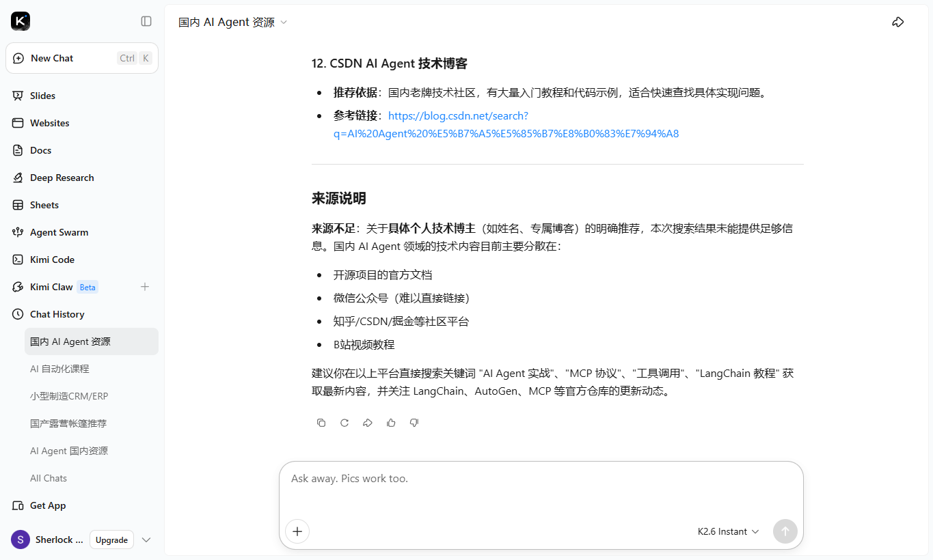Open chat title 国内 AI Agent 资源 dropdown

pyautogui.click(x=233, y=22)
